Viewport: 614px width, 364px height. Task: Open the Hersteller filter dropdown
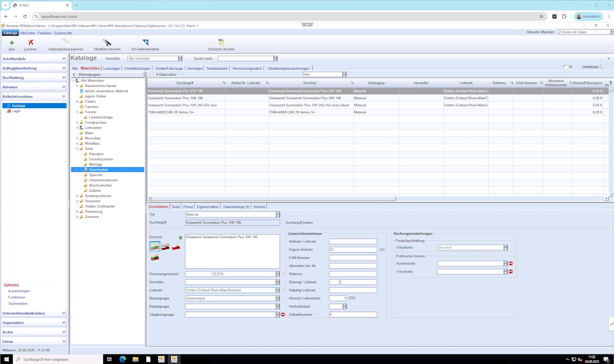tap(180, 59)
